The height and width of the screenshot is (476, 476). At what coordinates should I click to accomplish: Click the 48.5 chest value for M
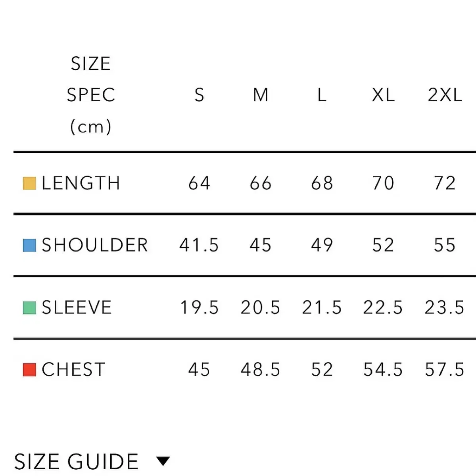tap(261, 370)
